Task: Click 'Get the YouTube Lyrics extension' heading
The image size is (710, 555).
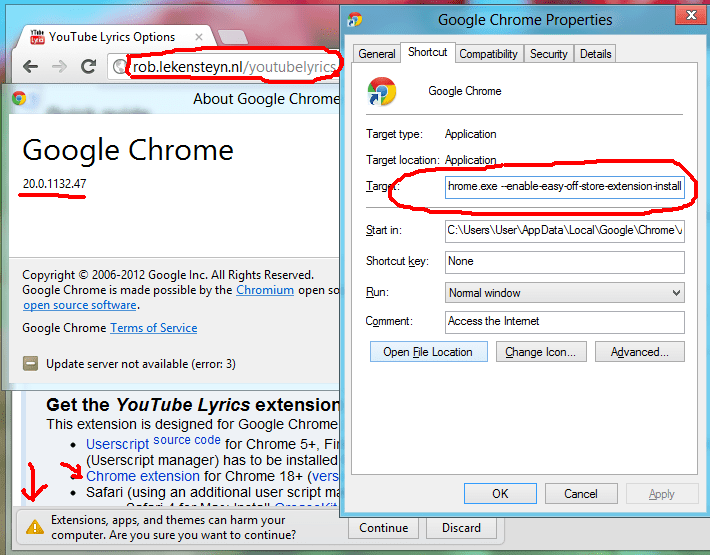Action: [192, 405]
